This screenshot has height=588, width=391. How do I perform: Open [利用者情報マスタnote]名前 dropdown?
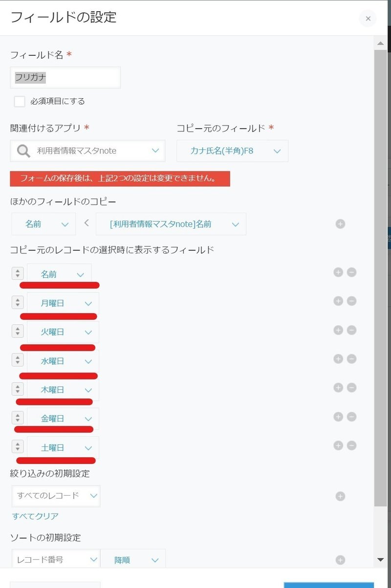pos(171,224)
